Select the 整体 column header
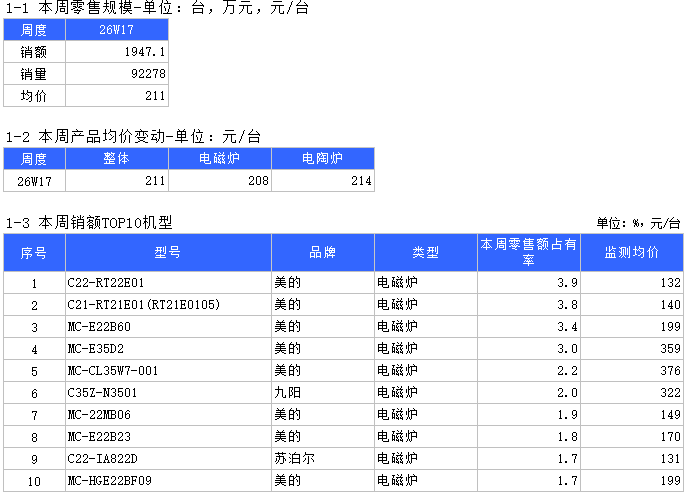Image resolution: width=687 pixels, height=498 pixels. 117,159
